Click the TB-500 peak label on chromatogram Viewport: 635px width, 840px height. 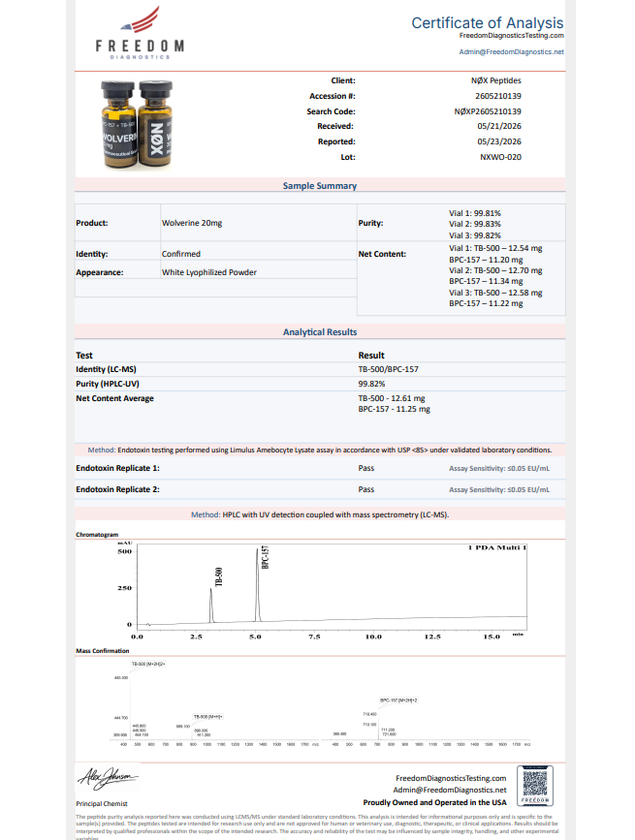[219, 577]
